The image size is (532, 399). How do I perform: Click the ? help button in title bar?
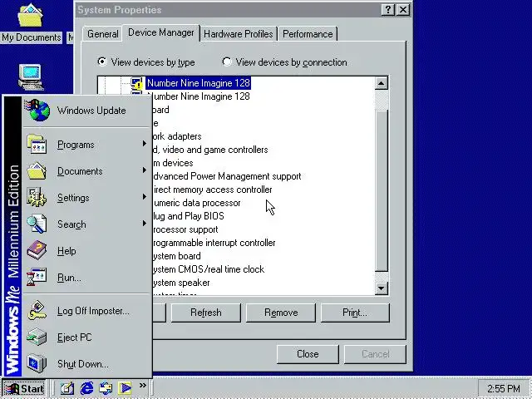point(388,10)
